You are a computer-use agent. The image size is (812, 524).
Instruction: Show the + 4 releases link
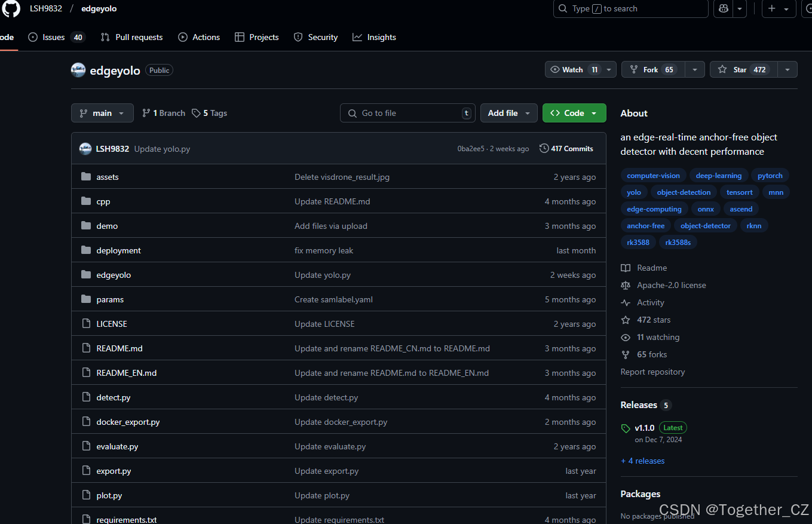coord(642,461)
